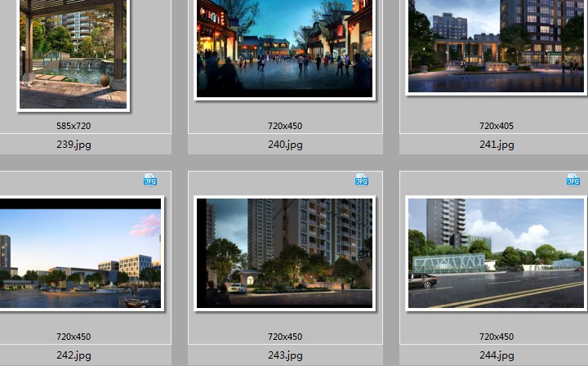Click the 720x405 dimension label
The height and width of the screenshot is (366, 588).
point(497,126)
